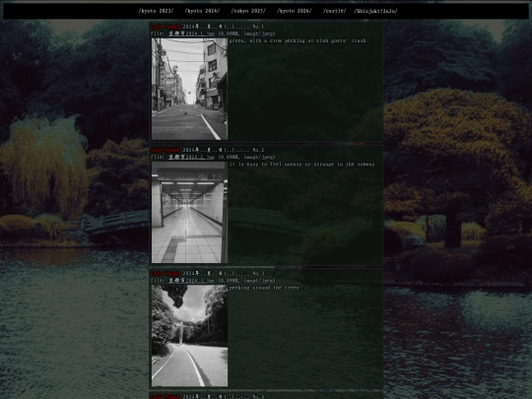Click the comment "peeking around the trees"
The width and height of the screenshot is (532, 399).
pyautogui.click(x=264, y=288)
